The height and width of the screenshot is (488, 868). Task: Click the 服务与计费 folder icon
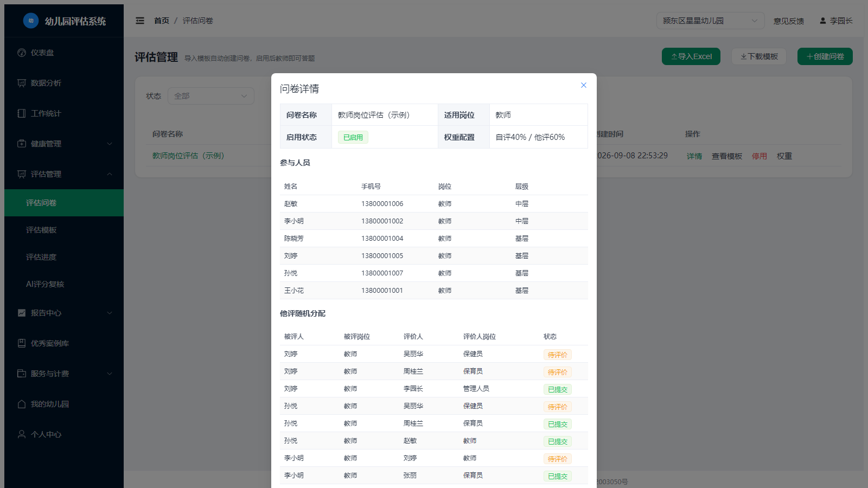[x=22, y=374]
